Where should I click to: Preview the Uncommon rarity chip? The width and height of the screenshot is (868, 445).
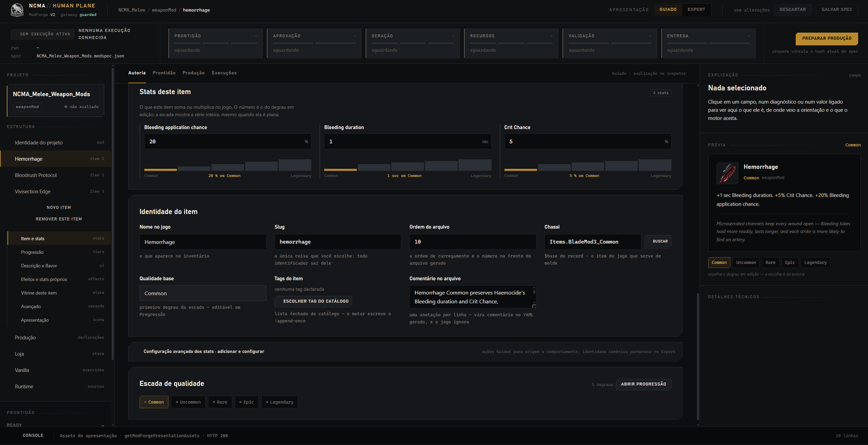point(746,263)
